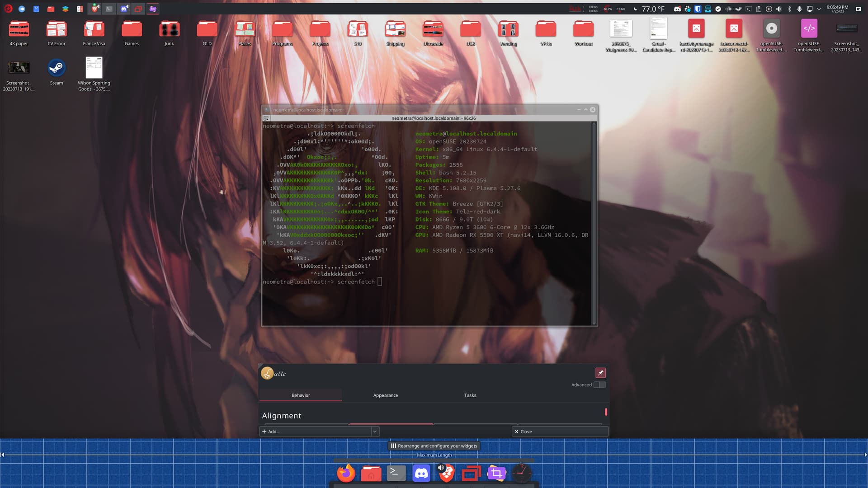Click the blue circle browser icon in top panel
The image size is (868, 488).
pyautogui.click(x=22, y=9)
